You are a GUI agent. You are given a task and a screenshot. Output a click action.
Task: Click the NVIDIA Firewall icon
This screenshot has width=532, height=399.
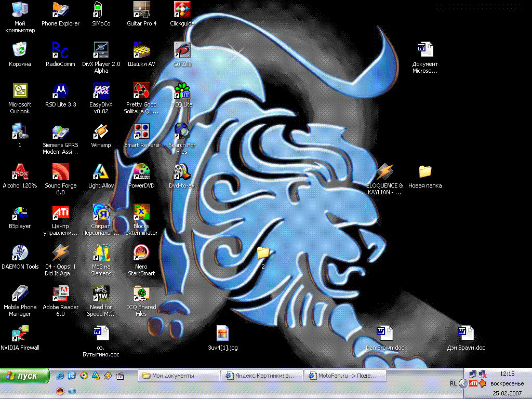click(20, 334)
